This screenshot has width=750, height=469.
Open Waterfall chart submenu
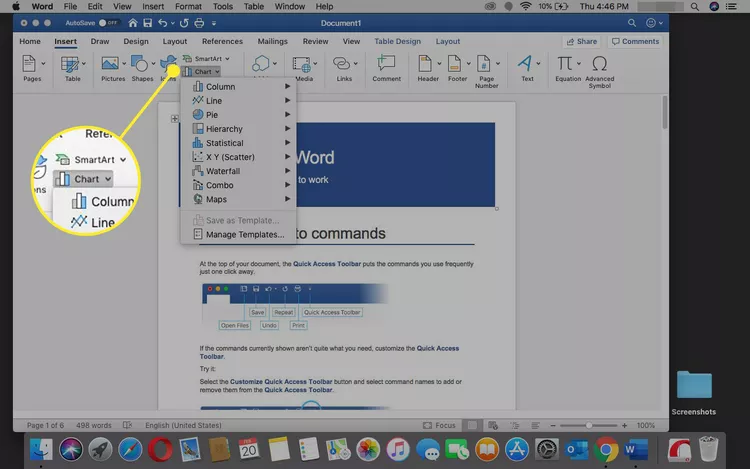coord(238,171)
